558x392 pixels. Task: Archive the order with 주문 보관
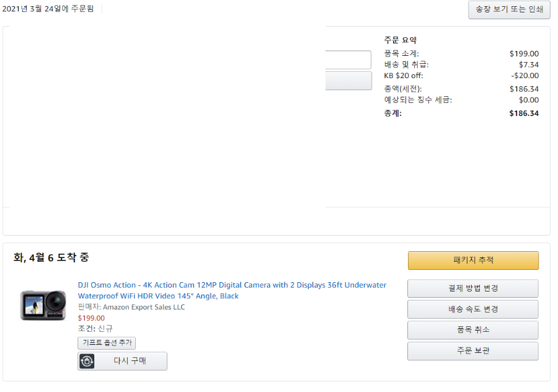pyautogui.click(x=473, y=351)
